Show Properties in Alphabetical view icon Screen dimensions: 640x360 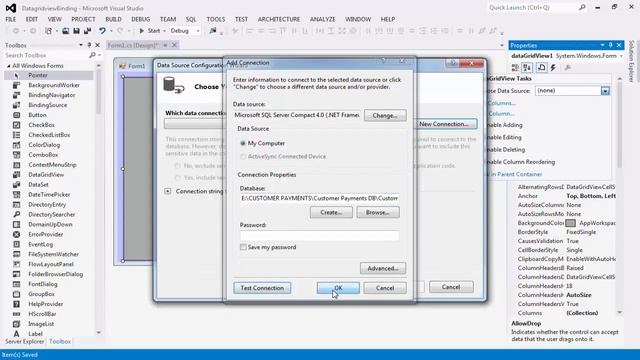[527, 67]
